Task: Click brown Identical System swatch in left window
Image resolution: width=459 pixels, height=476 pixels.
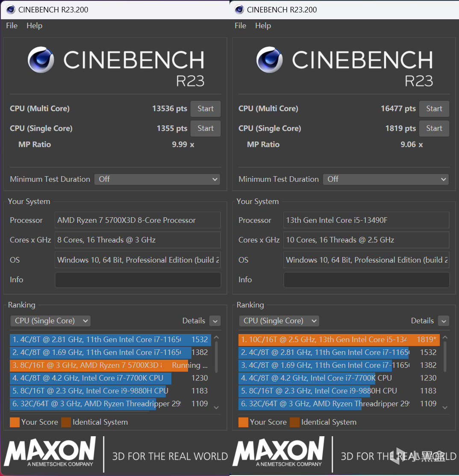Action: point(66,422)
